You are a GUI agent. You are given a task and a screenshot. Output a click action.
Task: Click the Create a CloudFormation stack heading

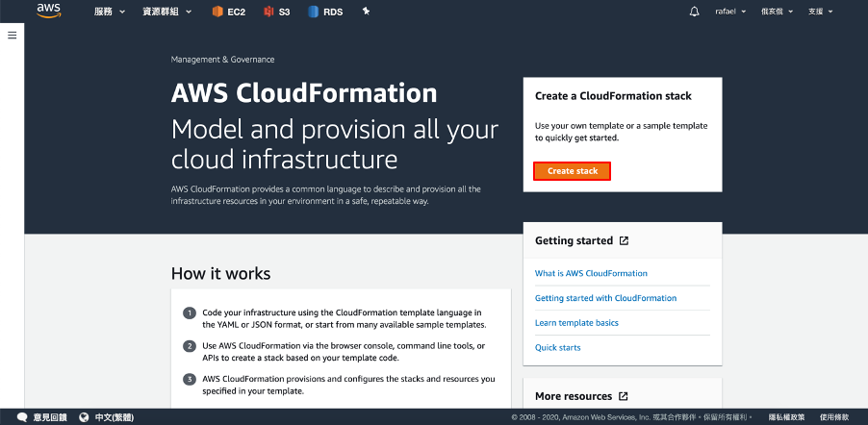coord(613,96)
